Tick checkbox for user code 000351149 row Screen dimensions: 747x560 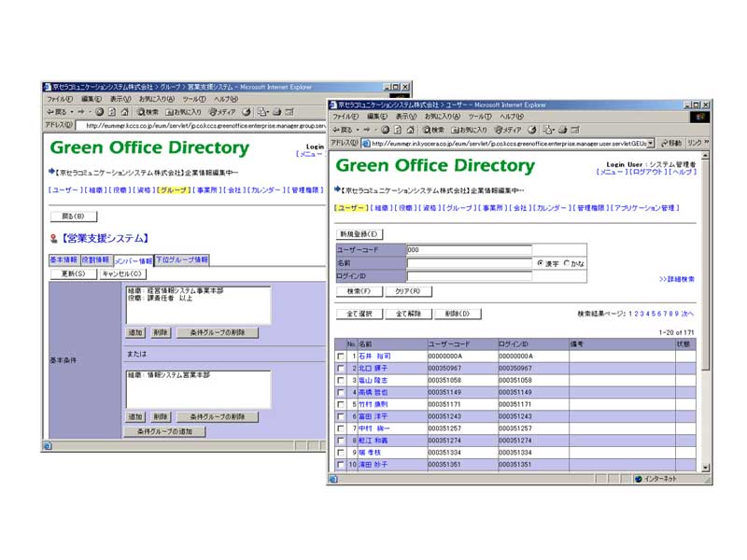341,392
